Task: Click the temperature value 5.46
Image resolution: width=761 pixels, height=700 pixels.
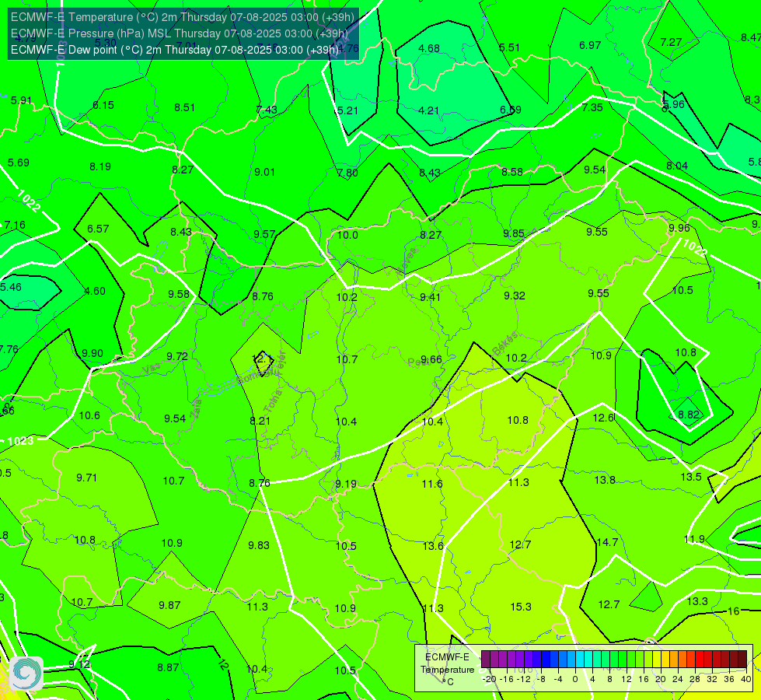Action: (11, 287)
